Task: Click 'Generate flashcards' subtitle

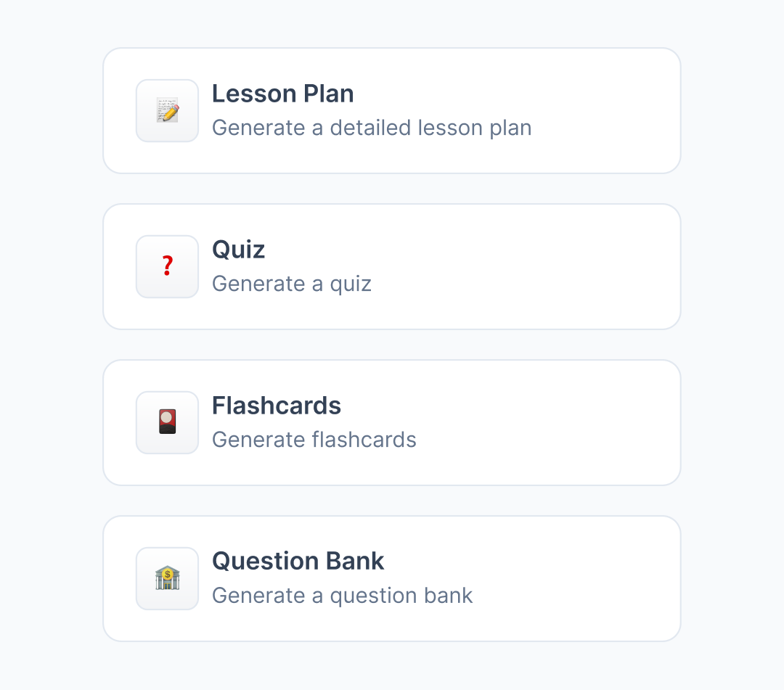Action: click(314, 440)
